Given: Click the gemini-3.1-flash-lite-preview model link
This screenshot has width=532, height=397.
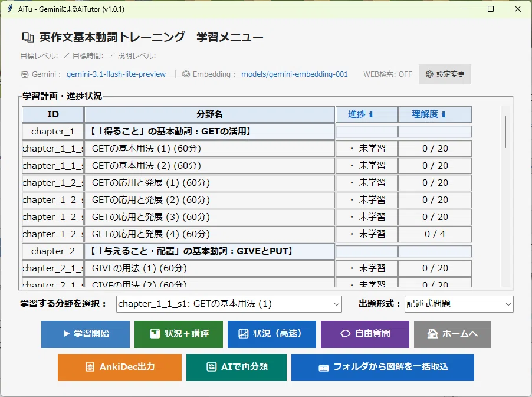Looking at the screenshot, I should point(116,74).
